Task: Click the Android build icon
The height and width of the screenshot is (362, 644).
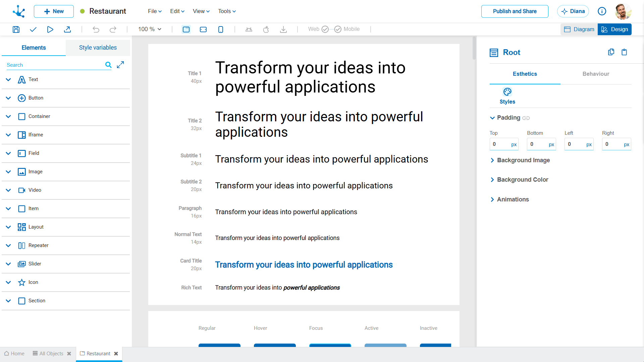Action: (249, 29)
